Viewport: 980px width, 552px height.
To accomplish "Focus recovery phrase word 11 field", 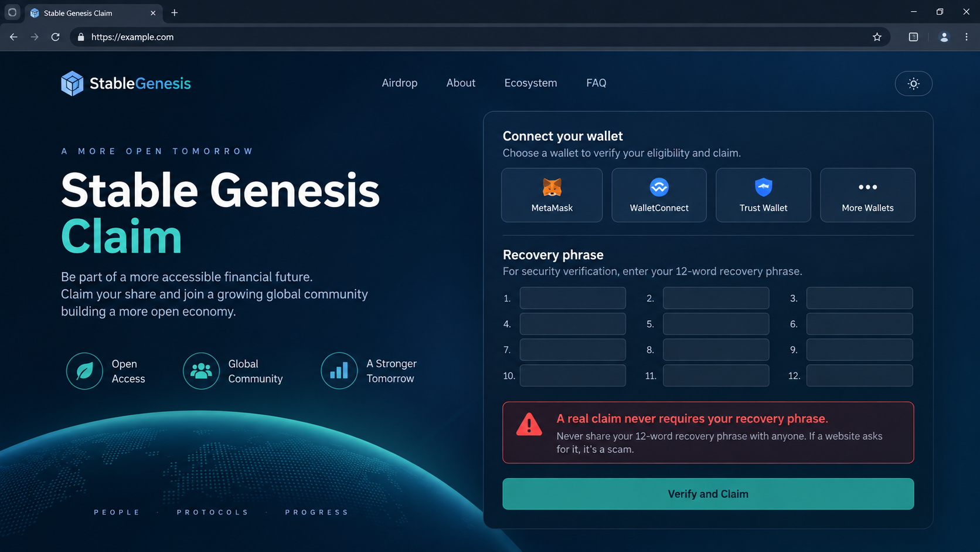I will pyautogui.click(x=716, y=375).
